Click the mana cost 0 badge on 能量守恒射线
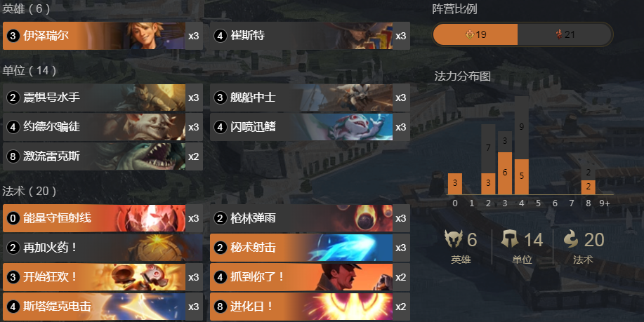This screenshot has height=322, width=644. (13, 217)
